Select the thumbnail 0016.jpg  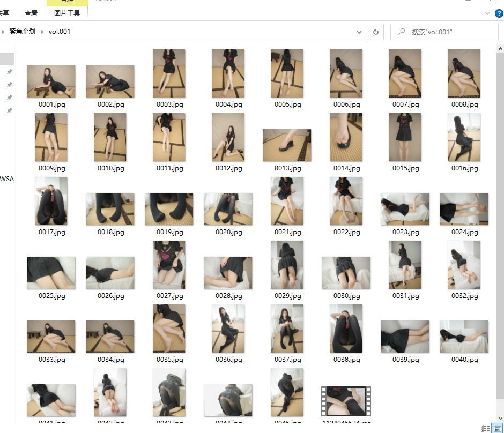pyautogui.click(x=464, y=137)
